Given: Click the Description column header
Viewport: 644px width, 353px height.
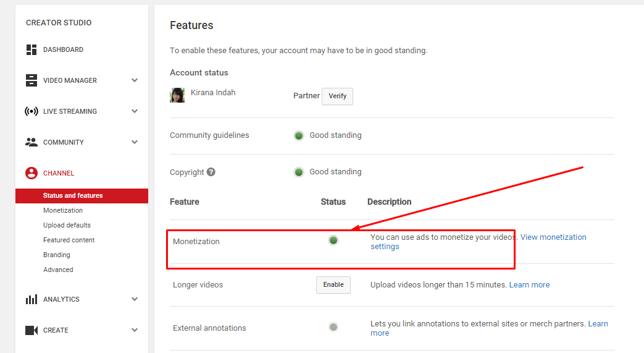Looking at the screenshot, I should click(x=390, y=202).
